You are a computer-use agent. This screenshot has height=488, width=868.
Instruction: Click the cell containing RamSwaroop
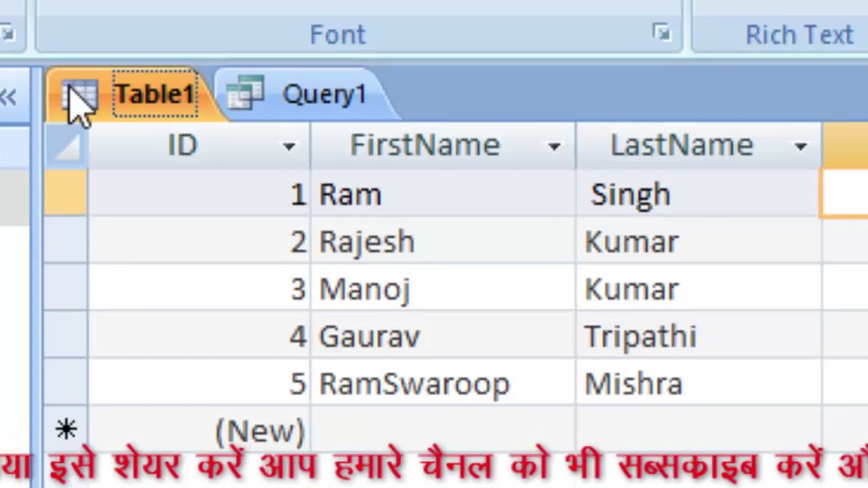[443, 383]
